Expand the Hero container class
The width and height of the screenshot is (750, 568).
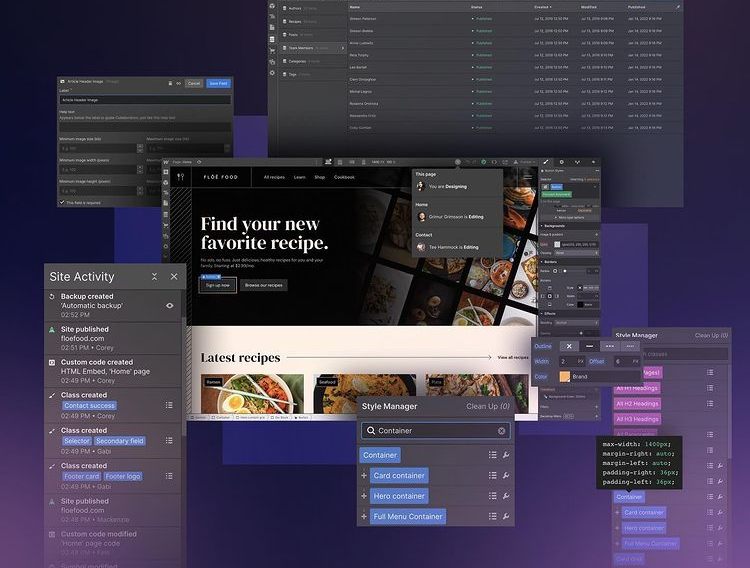(364, 496)
